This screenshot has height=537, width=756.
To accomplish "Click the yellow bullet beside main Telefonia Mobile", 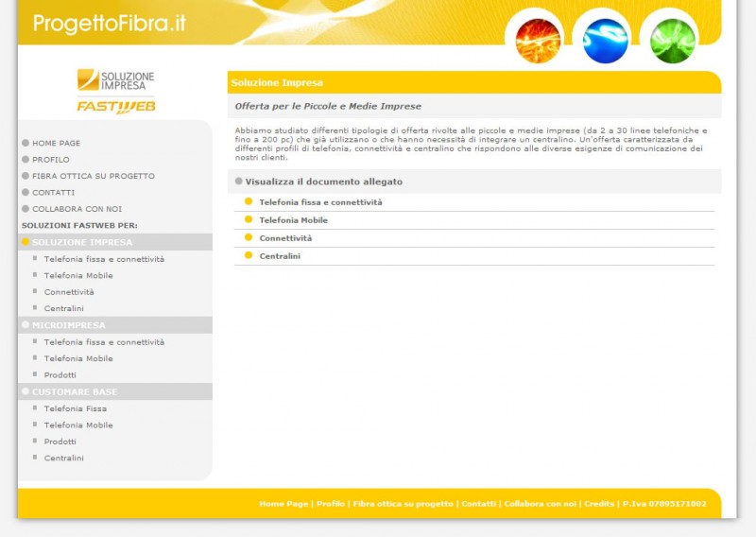I will tap(249, 219).
